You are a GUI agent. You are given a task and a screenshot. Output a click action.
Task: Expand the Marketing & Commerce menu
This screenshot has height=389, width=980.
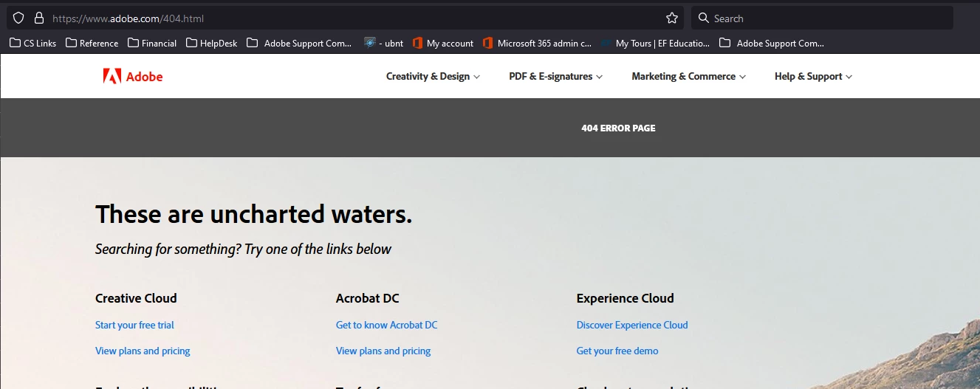[688, 76]
